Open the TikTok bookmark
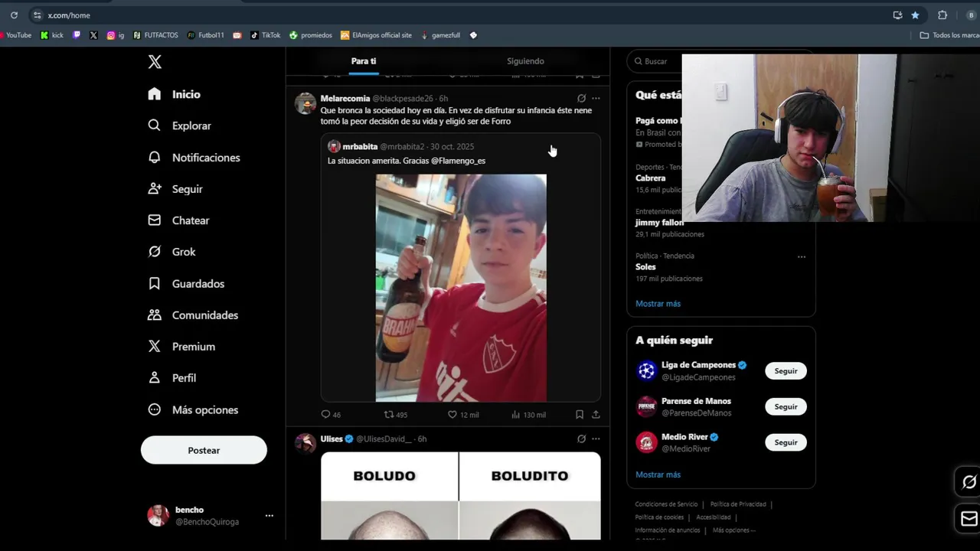 (x=266, y=35)
